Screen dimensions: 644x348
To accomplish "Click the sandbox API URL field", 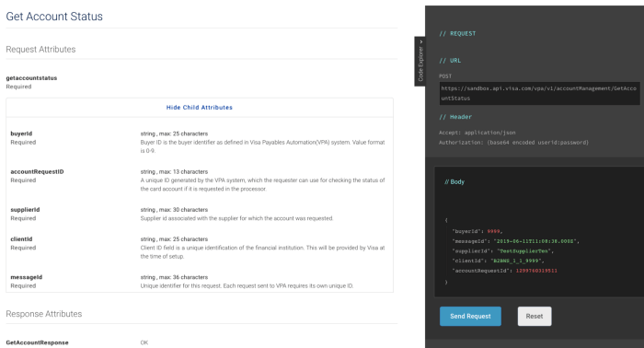I will pos(539,93).
